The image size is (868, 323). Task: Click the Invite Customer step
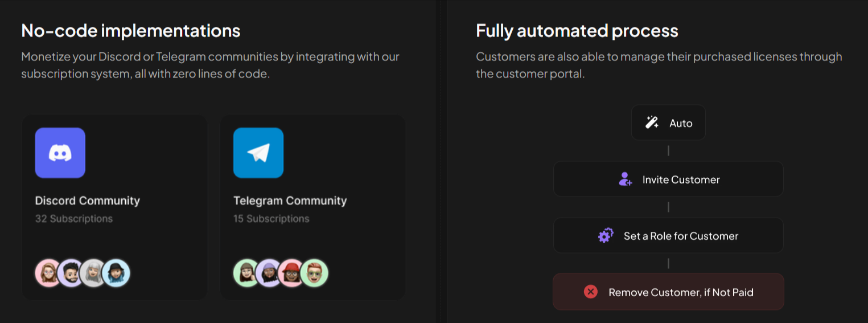coord(668,179)
